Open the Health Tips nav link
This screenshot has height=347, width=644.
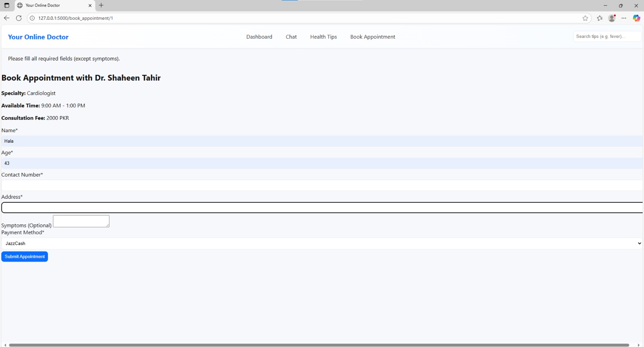324,37
